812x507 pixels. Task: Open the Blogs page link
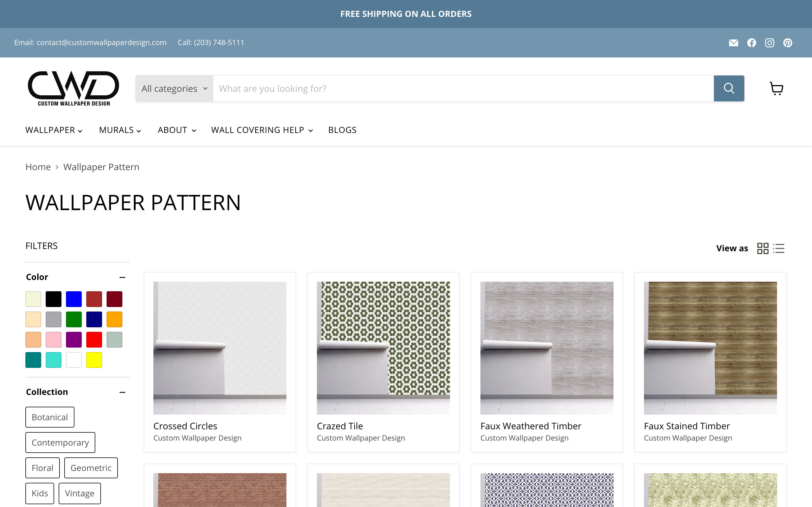[342, 130]
